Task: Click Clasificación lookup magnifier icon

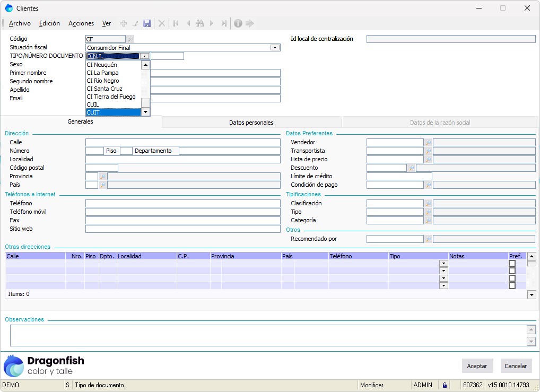Action: tap(428, 204)
